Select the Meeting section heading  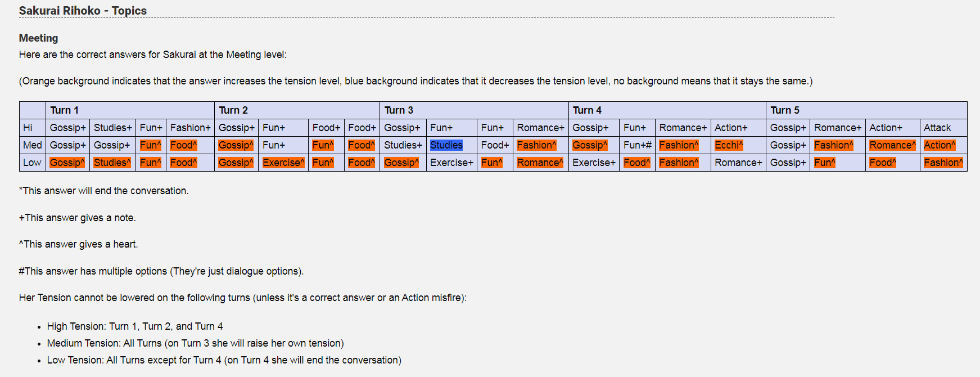38,38
